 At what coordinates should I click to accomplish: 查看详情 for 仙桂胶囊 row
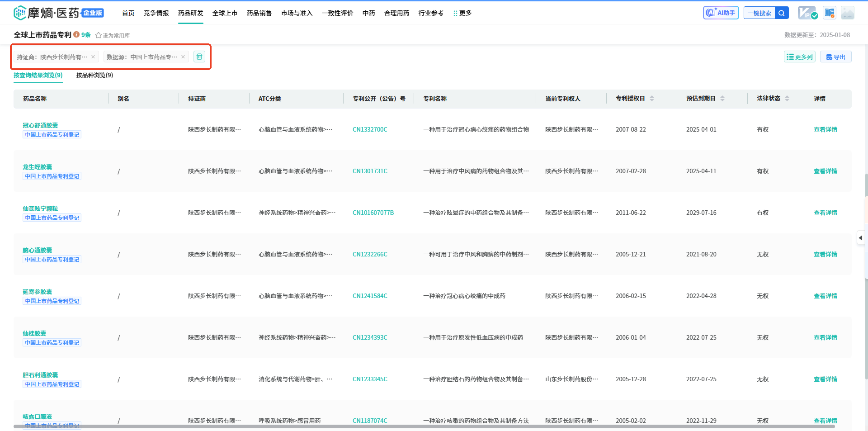(826, 337)
